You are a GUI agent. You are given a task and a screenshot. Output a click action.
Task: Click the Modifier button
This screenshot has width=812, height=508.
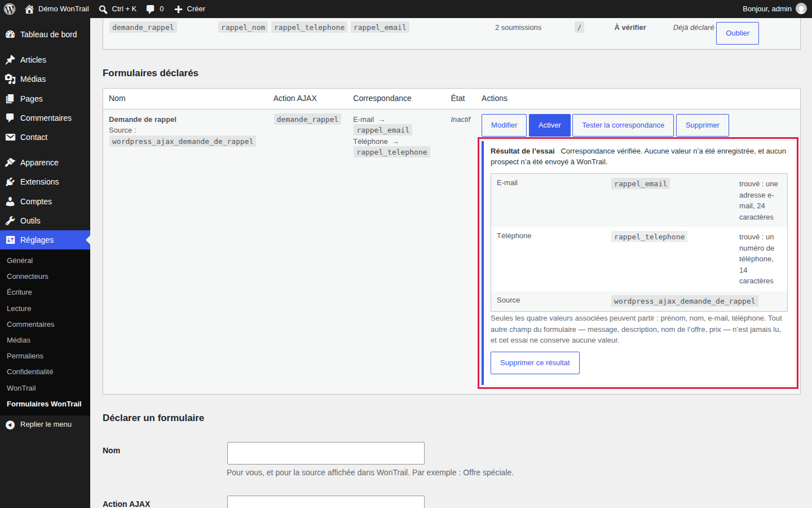pos(504,125)
